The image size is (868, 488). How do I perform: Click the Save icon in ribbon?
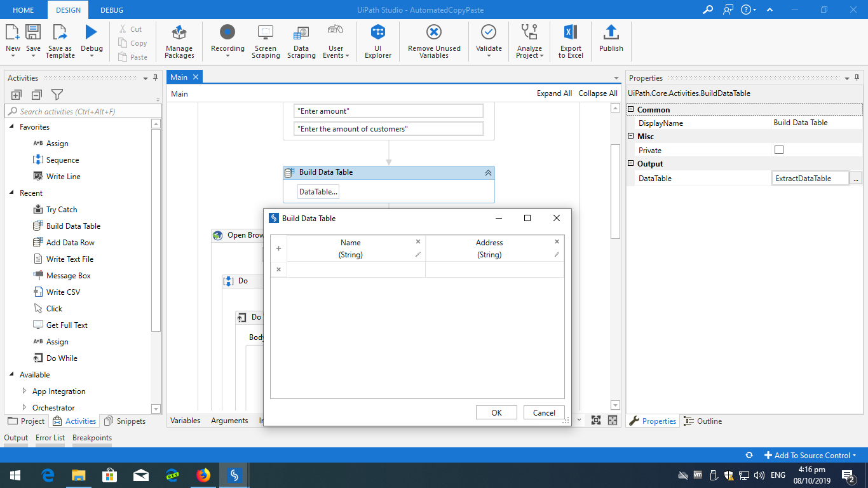(33, 32)
